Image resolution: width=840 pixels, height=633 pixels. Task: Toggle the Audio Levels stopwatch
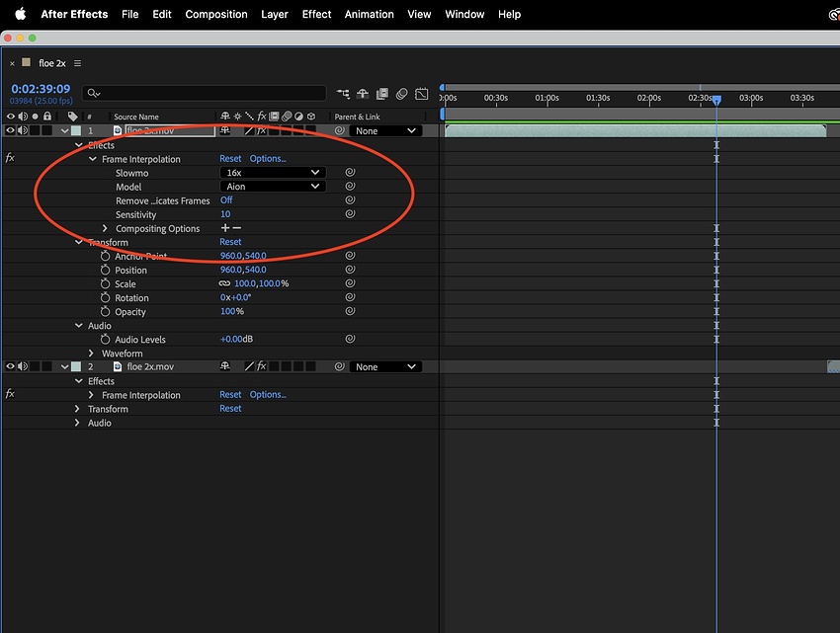(105, 339)
